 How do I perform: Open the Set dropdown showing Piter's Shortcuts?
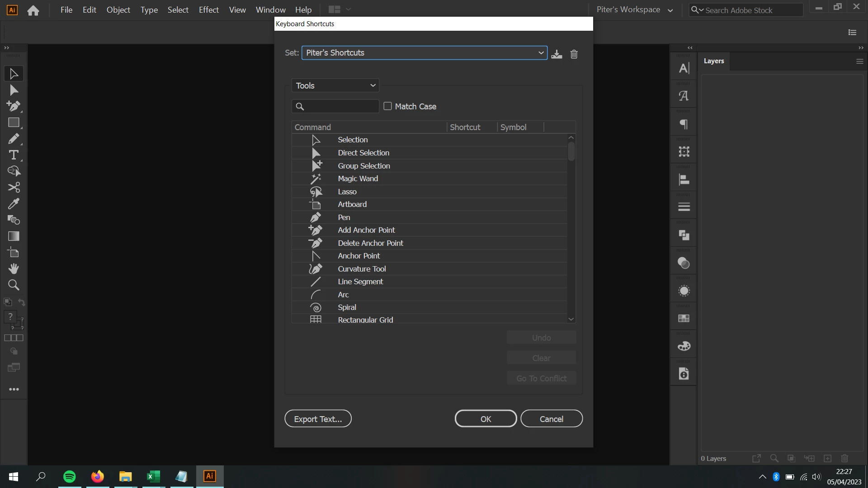pyautogui.click(x=424, y=53)
